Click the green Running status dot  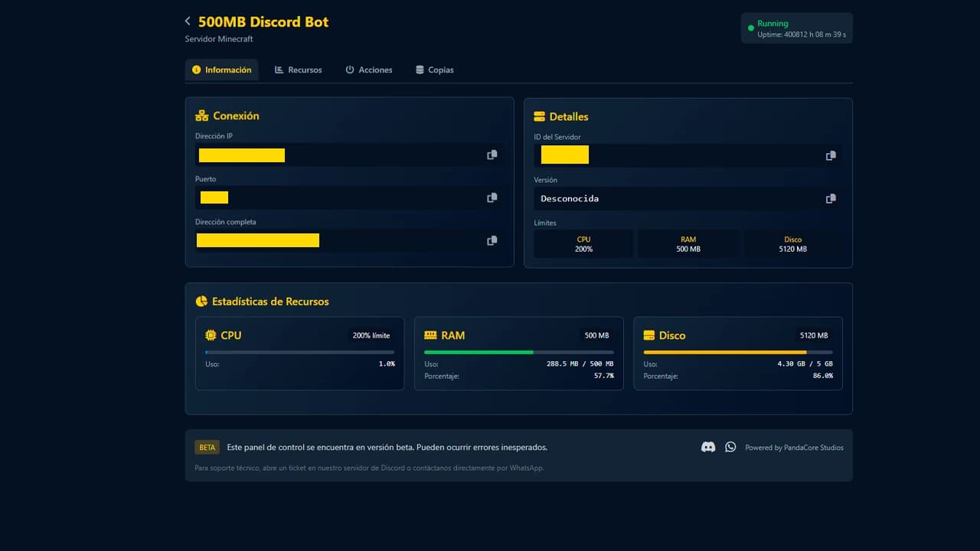pos(751,28)
